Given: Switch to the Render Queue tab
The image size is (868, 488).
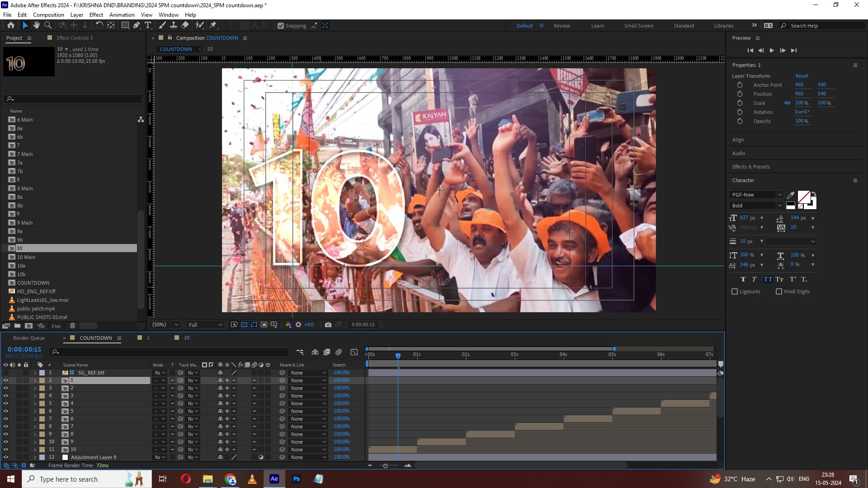Looking at the screenshot, I should click(x=29, y=338).
